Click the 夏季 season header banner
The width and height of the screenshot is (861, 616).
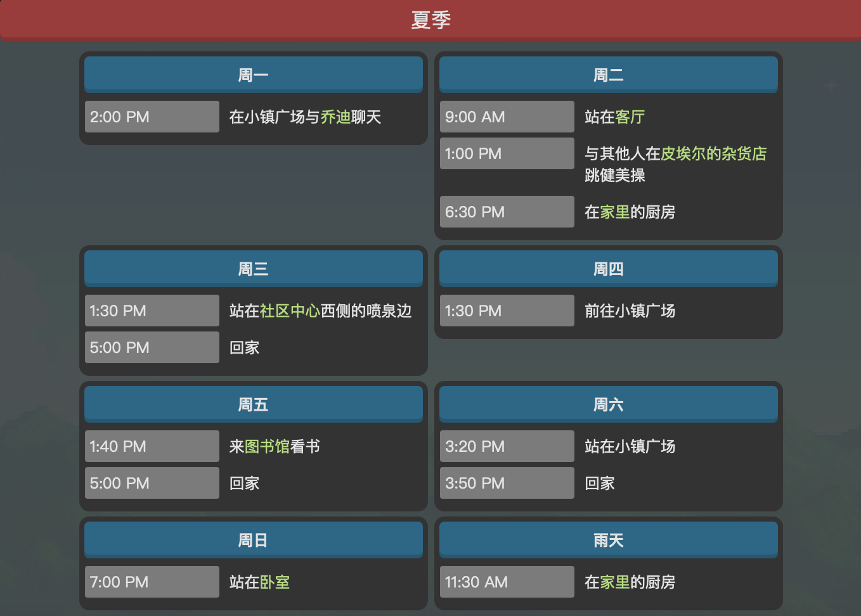pos(430,20)
